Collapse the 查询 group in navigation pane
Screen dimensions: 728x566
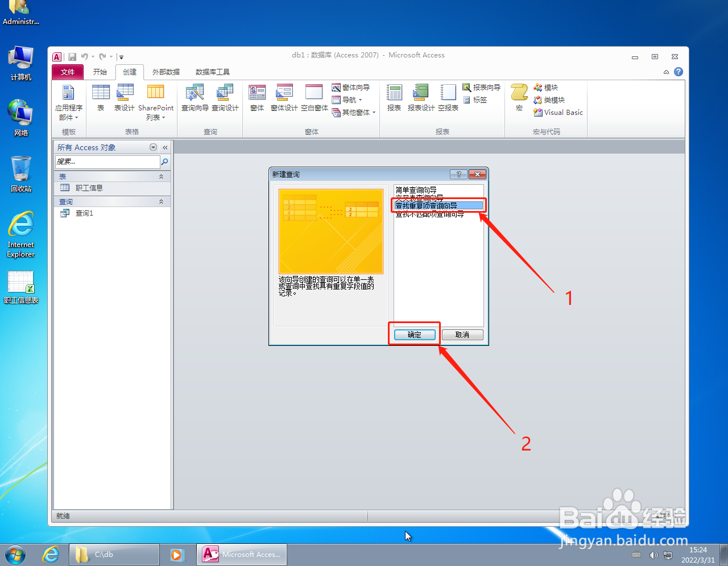tap(161, 202)
